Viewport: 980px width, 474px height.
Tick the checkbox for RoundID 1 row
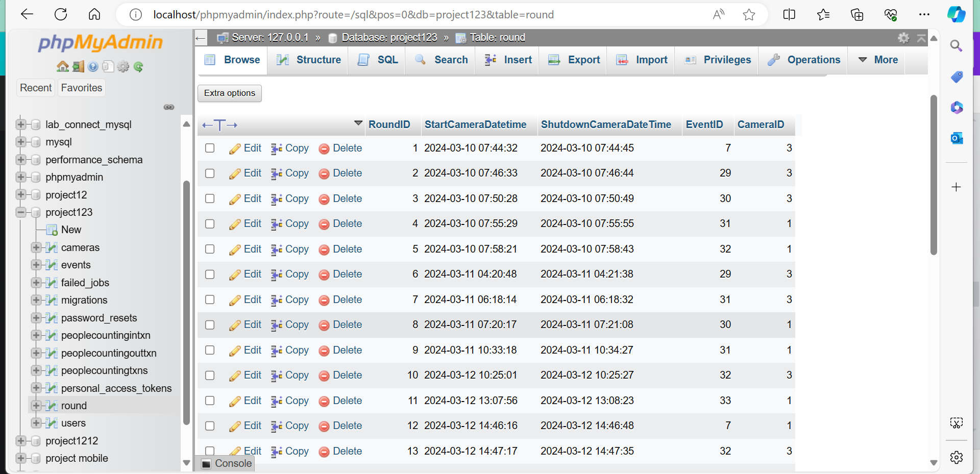[x=210, y=148]
